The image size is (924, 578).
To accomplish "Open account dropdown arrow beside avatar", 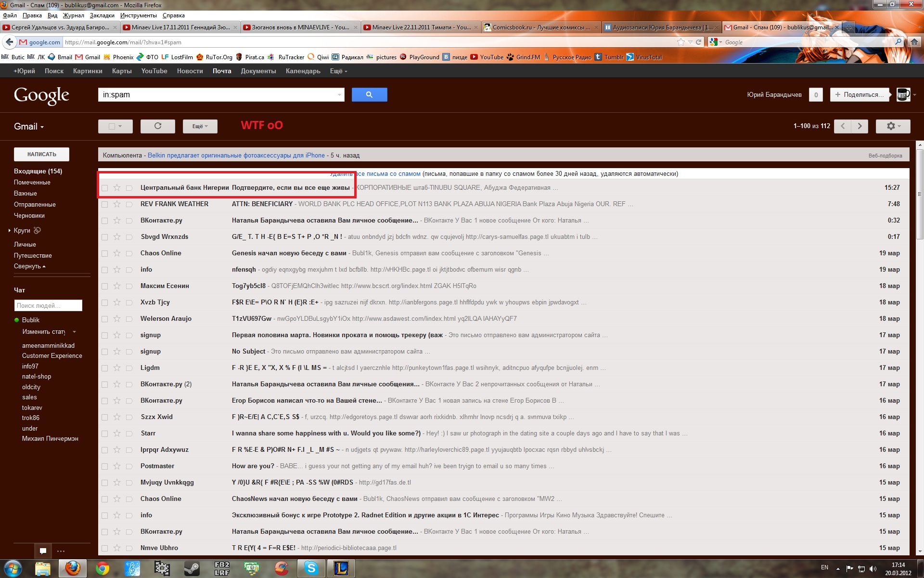I will click(x=914, y=95).
